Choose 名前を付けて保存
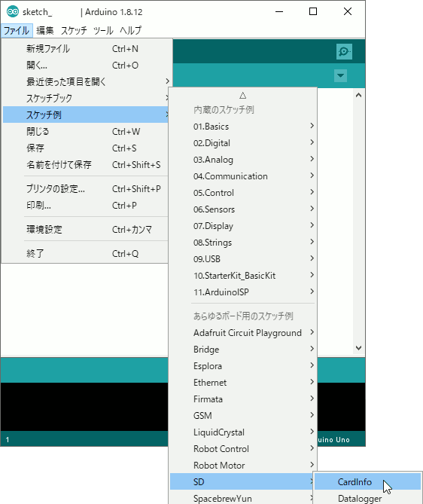This screenshot has height=504, width=423. 86,164
